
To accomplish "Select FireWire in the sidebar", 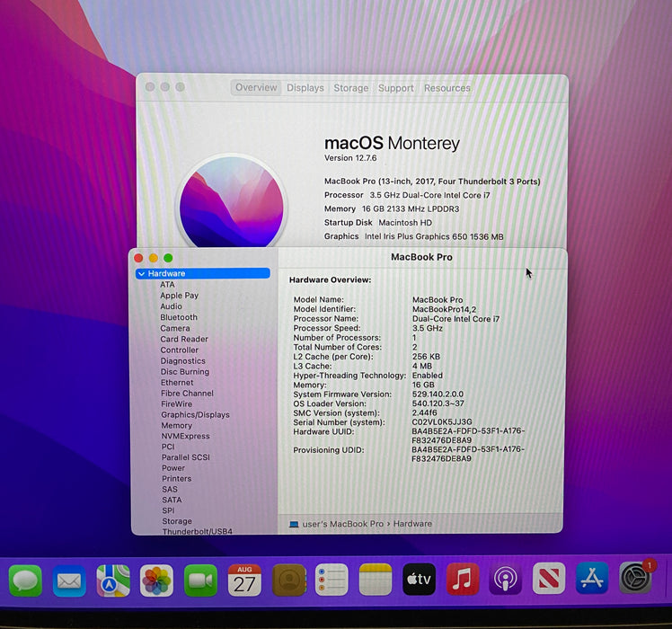I will [x=177, y=403].
